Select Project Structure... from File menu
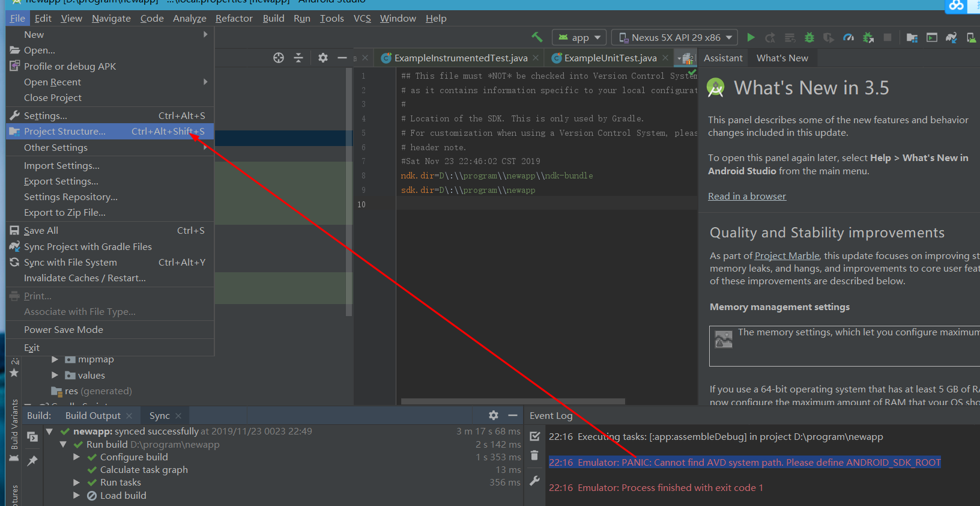 [110, 132]
